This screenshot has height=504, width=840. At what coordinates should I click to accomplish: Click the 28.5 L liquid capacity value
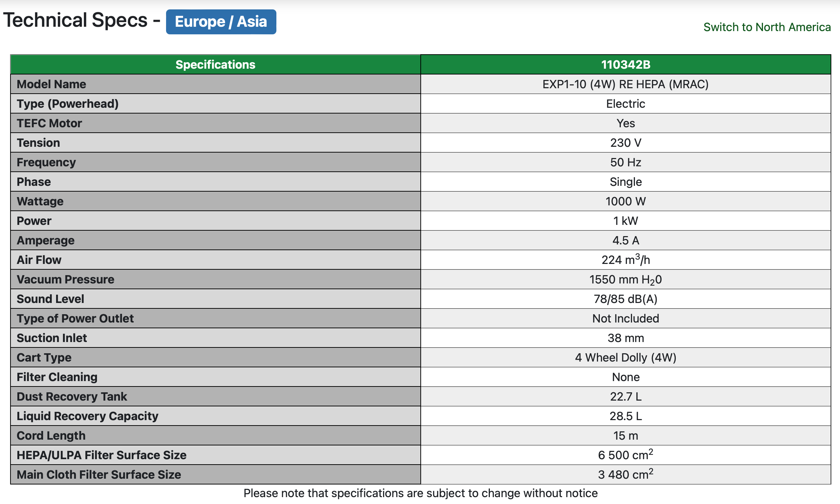click(x=626, y=416)
